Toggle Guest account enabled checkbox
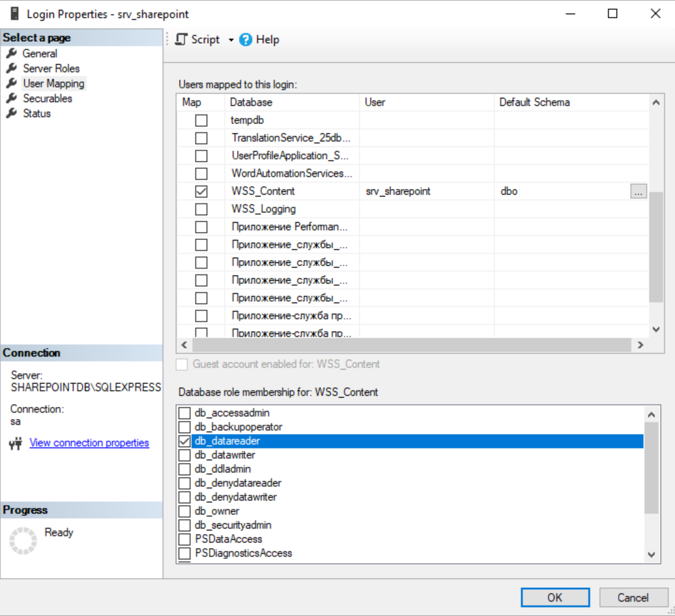The image size is (675, 616). pyautogui.click(x=182, y=364)
